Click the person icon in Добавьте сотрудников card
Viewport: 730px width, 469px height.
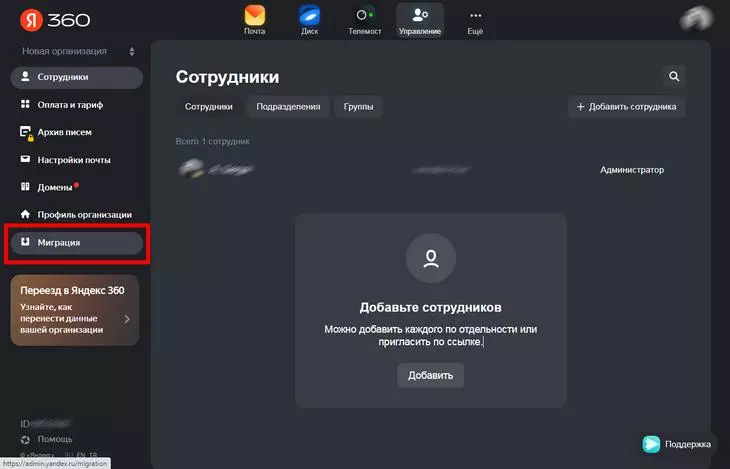point(431,258)
